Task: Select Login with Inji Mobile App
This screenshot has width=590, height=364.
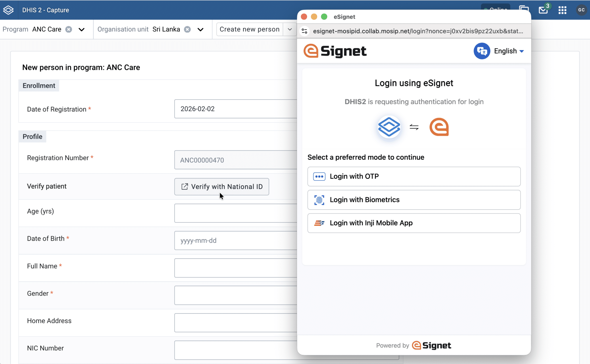Action: click(414, 223)
